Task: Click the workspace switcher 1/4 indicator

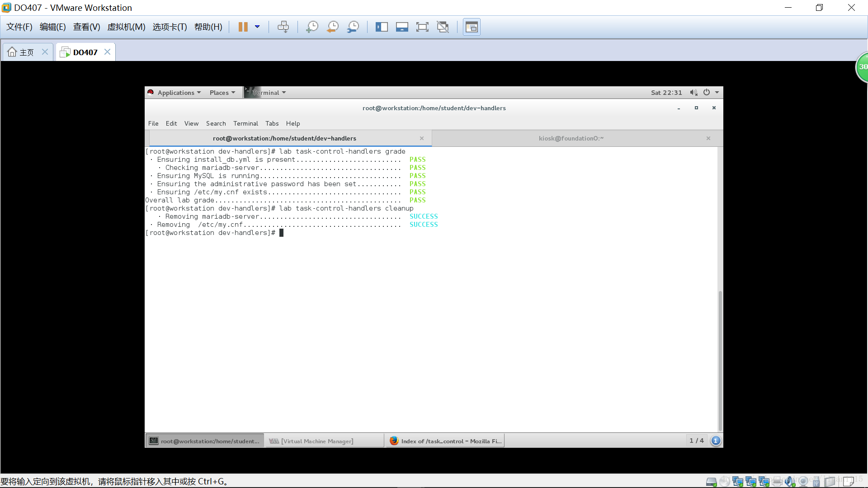Action: pos(696,441)
